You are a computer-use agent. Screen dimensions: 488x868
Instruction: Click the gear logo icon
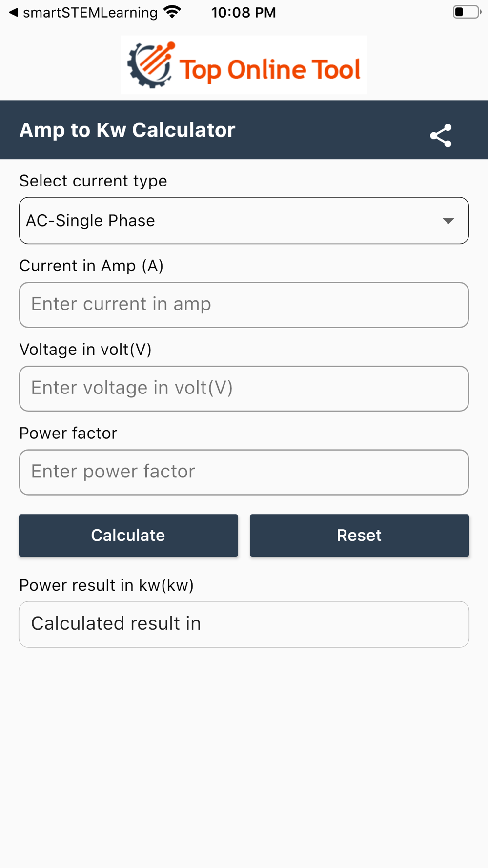click(151, 65)
